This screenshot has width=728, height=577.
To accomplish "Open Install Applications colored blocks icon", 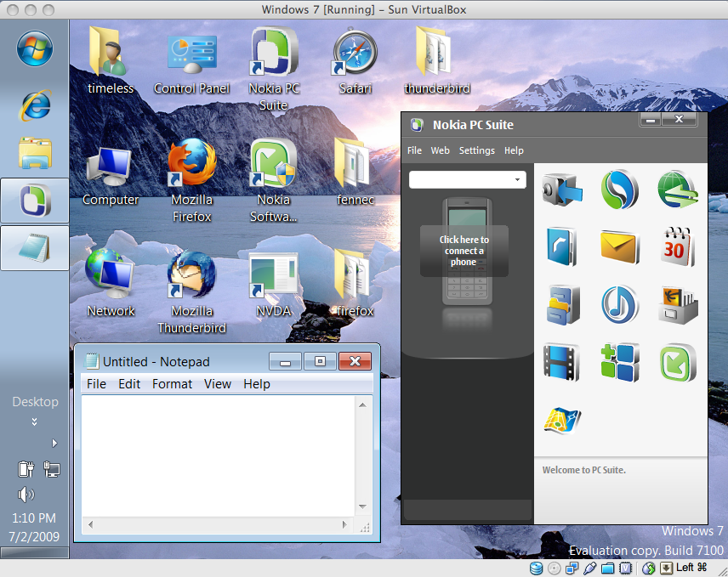I will [x=620, y=362].
